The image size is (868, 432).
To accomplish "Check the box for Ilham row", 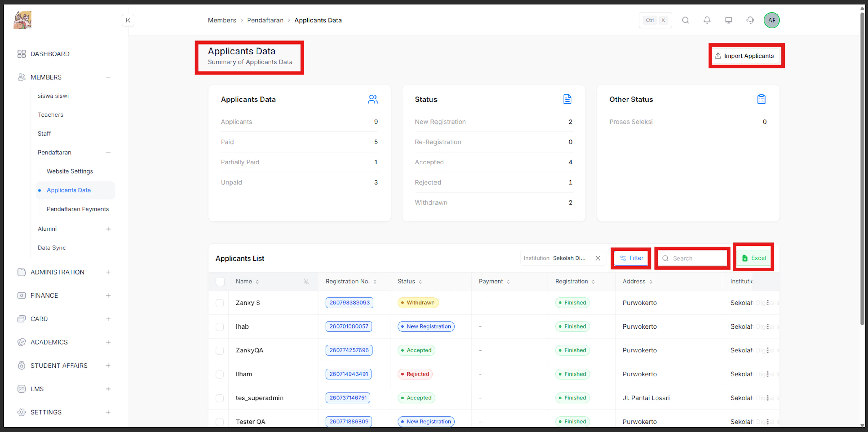I will pos(220,374).
